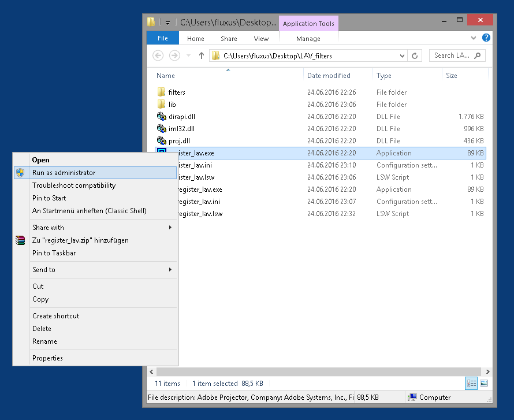Image resolution: width=514 pixels, height=420 pixels.
Task: Go up one folder with Up arrow
Action: [x=202, y=56]
